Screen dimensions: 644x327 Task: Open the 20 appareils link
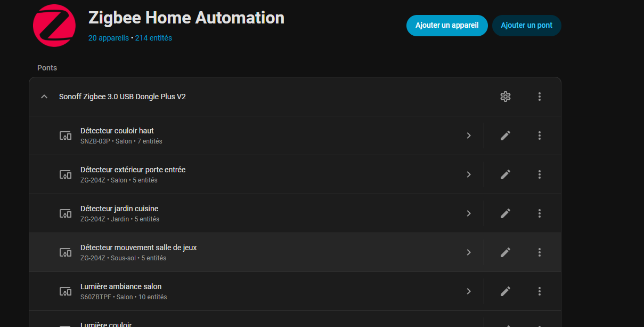[109, 38]
